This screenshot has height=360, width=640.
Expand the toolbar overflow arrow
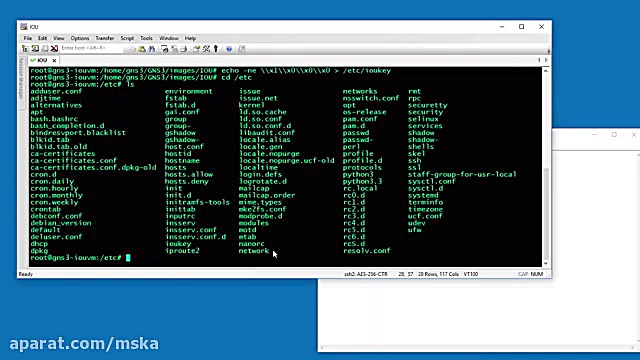click(x=549, y=51)
